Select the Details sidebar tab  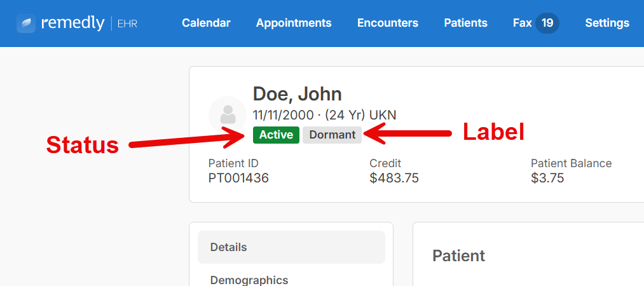291,247
